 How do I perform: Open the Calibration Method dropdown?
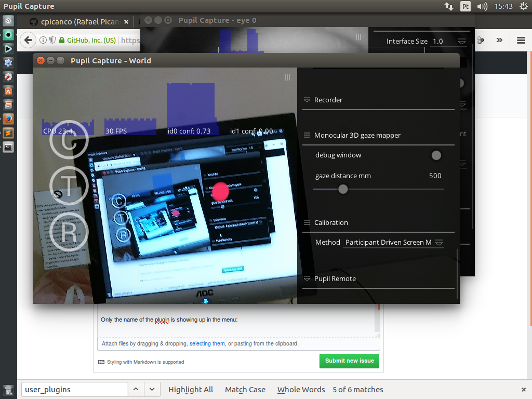point(393,242)
